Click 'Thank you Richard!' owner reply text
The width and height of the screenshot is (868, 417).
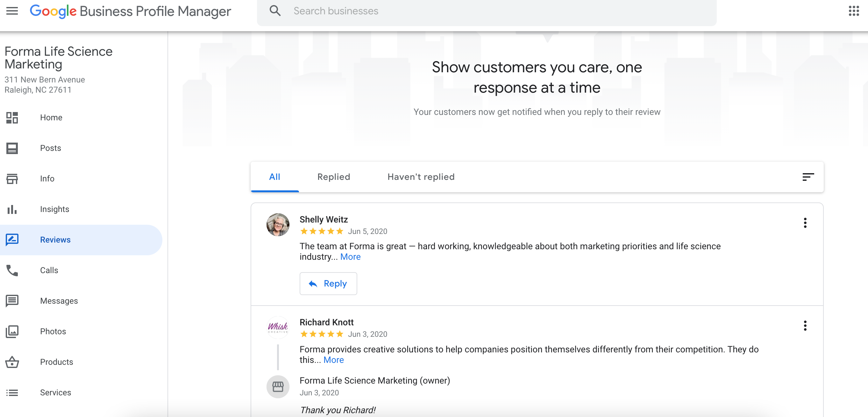pos(337,410)
